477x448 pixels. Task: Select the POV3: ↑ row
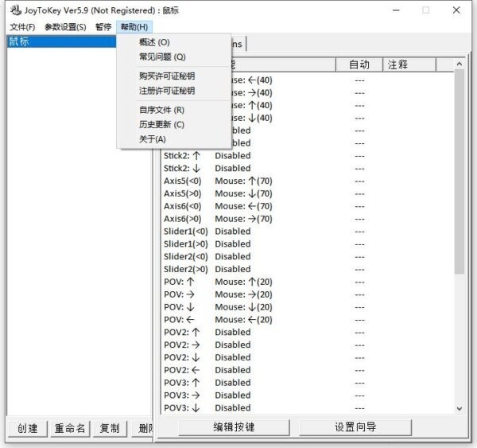(307, 383)
